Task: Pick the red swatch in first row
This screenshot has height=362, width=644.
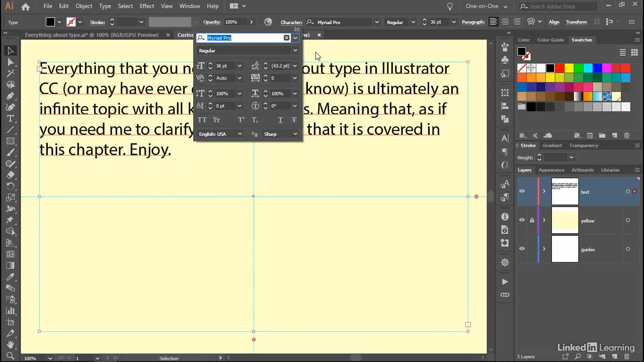Action: (559, 68)
